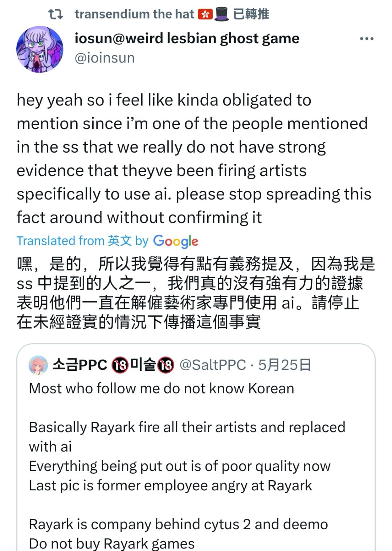
Task: Click the second 18+ badge after 미술
Action: click(x=166, y=365)
